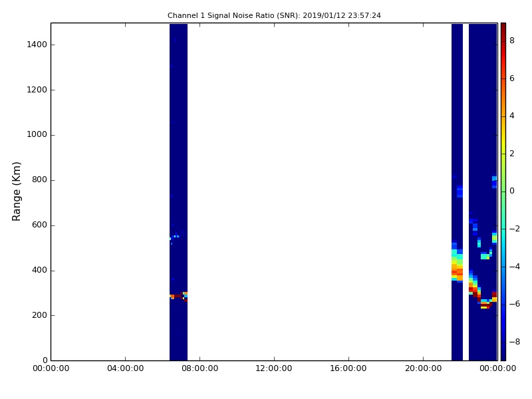Click the data strip between 06:30 and 07:20
Screen dimensions: 532x399
178,192
